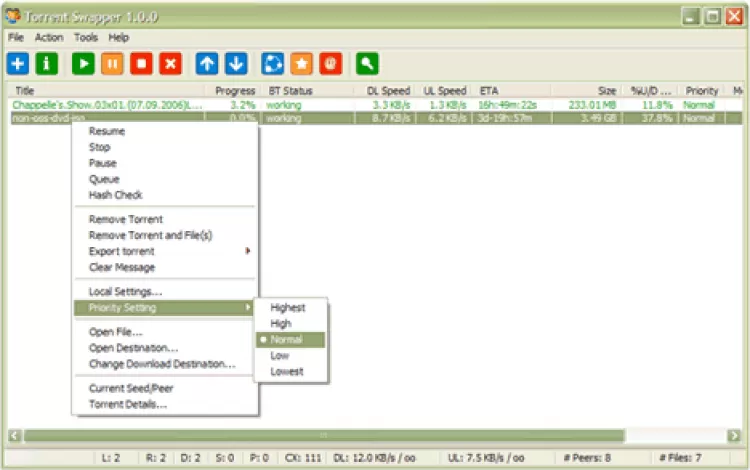750x470 pixels.
Task: Open the File menu
Action: pos(16,37)
